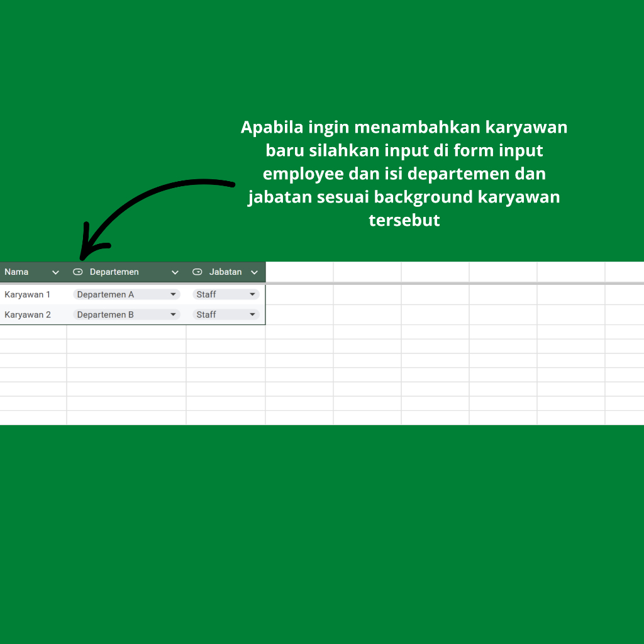Open the Departemen column header dropdown chevron

175,272
